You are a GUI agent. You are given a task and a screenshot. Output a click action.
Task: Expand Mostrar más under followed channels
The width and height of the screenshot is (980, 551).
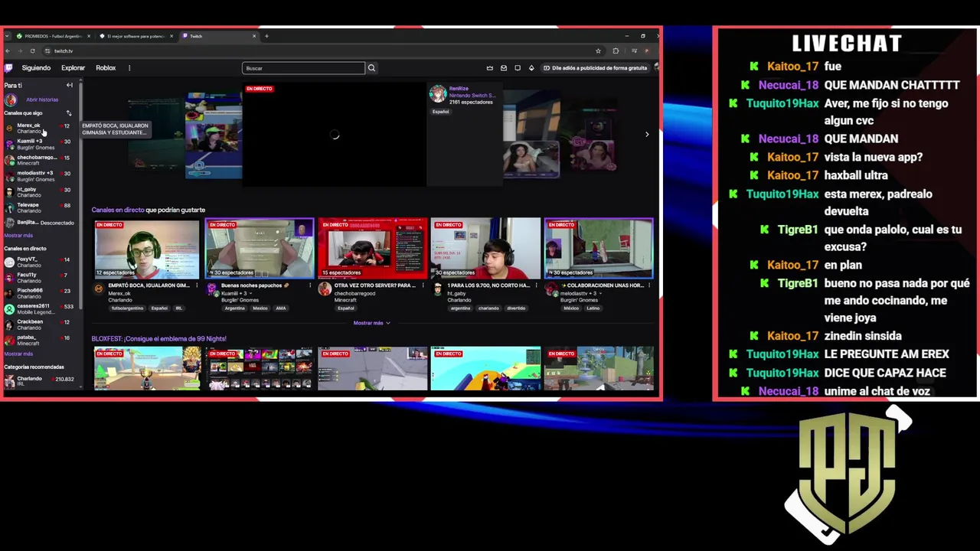point(18,236)
